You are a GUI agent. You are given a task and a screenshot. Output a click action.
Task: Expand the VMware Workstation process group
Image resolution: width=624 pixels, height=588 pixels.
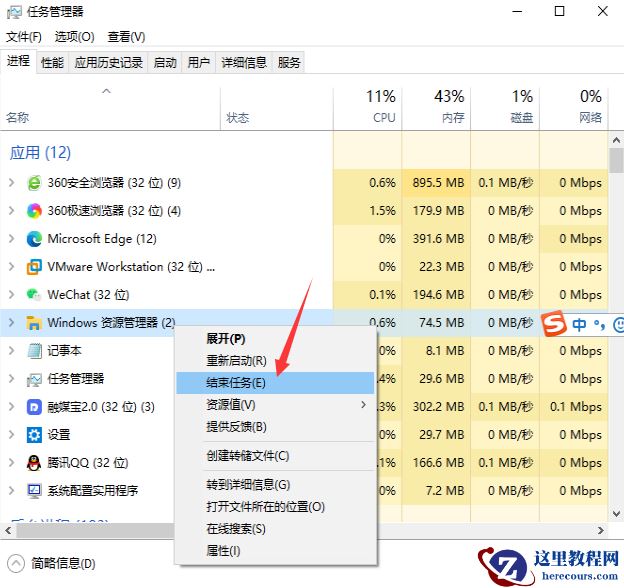[12, 267]
